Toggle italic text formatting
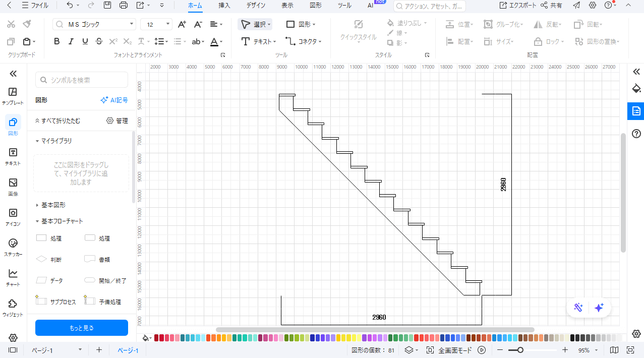The width and height of the screenshot is (644, 358). click(x=71, y=41)
